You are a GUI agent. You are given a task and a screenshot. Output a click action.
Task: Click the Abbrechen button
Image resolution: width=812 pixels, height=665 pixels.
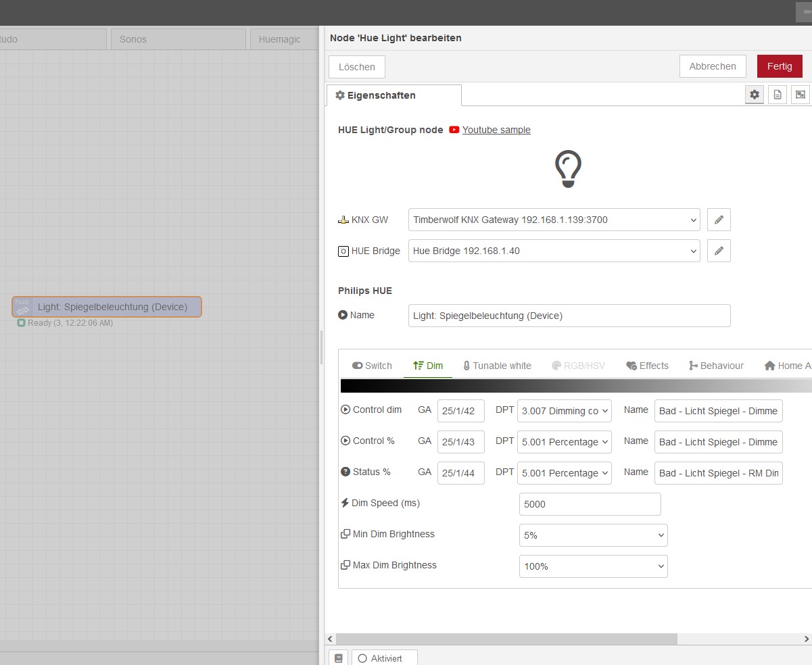[713, 66]
